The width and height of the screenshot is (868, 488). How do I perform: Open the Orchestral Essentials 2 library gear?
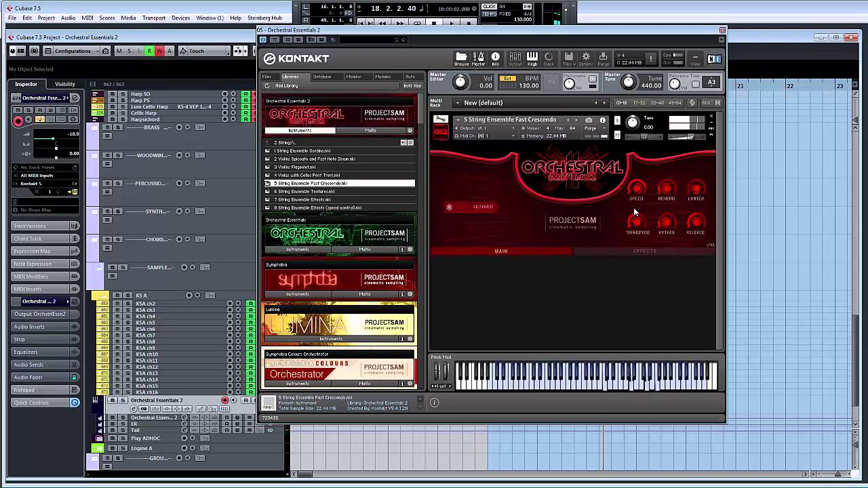410,130
